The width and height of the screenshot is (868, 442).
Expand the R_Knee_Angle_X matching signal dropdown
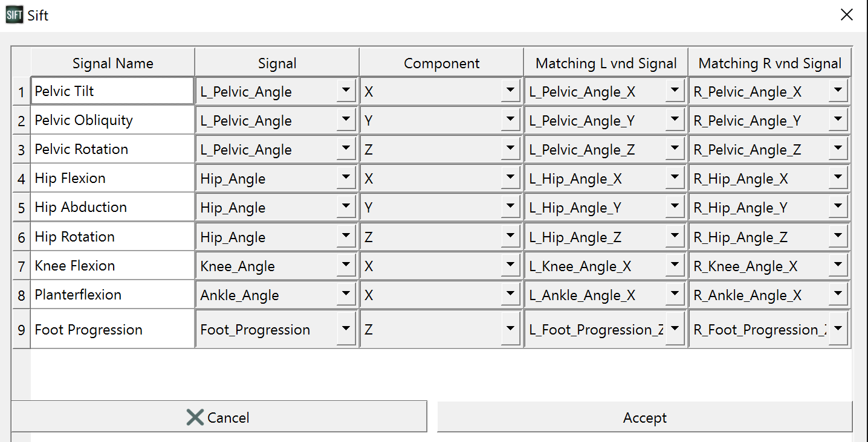pyautogui.click(x=838, y=266)
